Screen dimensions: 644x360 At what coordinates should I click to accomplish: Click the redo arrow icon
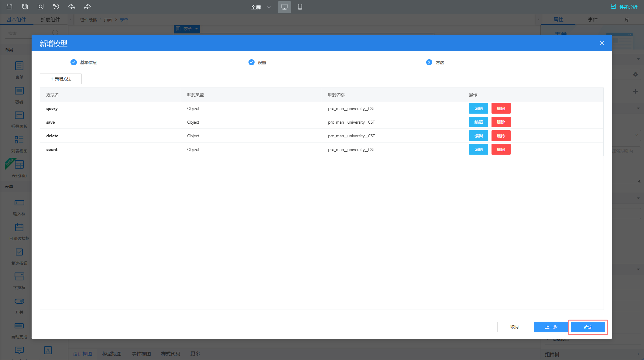[x=87, y=6]
